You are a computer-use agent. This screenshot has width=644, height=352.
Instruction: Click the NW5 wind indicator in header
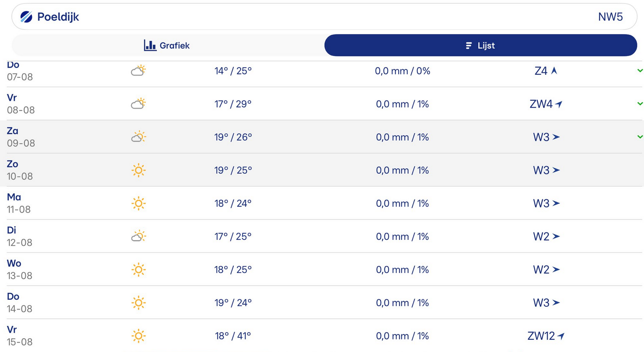point(610,17)
